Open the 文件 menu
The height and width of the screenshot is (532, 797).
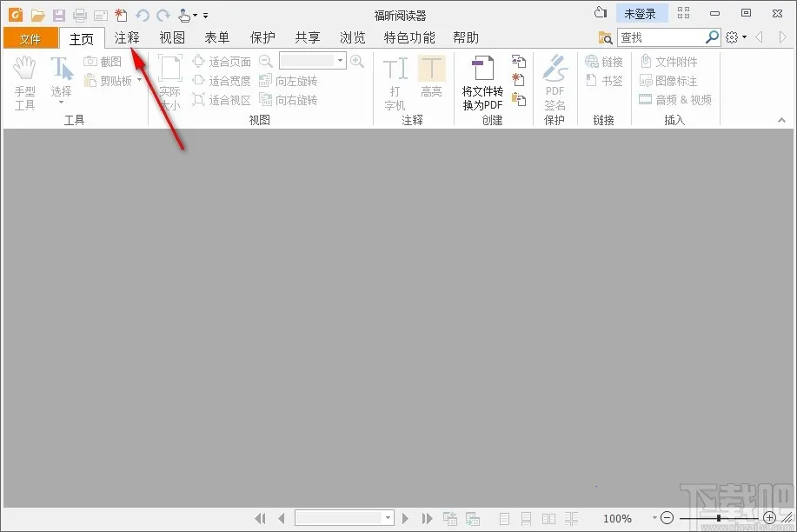coord(30,37)
